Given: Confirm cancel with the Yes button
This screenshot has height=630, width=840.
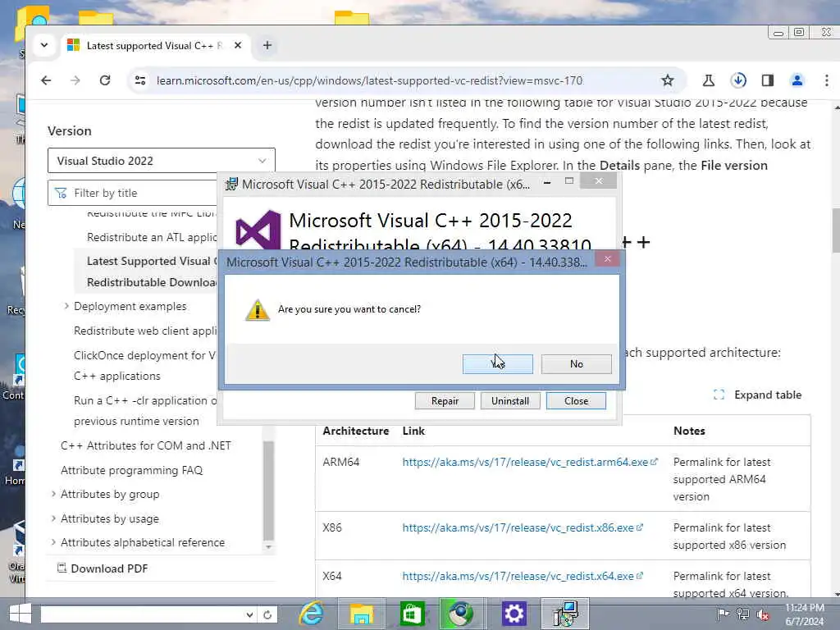Looking at the screenshot, I should 497,363.
